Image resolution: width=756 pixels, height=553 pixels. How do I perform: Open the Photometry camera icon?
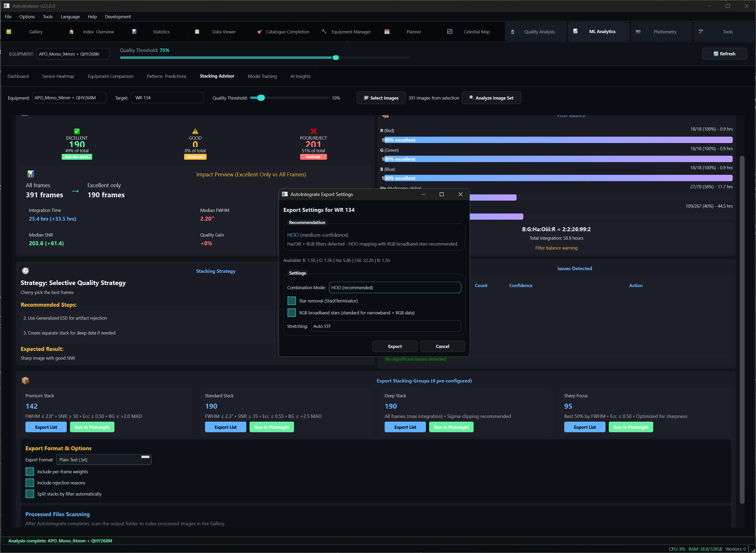pos(638,32)
